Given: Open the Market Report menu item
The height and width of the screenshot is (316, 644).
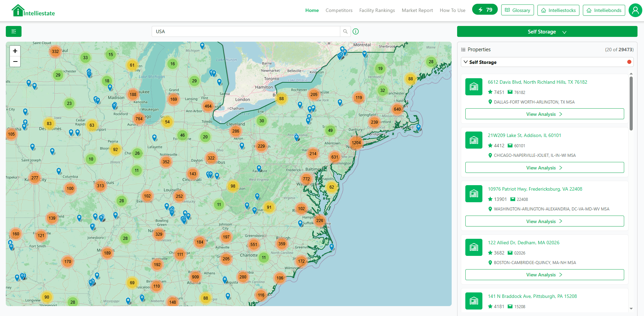Looking at the screenshot, I should pyautogui.click(x=417, y=10).
